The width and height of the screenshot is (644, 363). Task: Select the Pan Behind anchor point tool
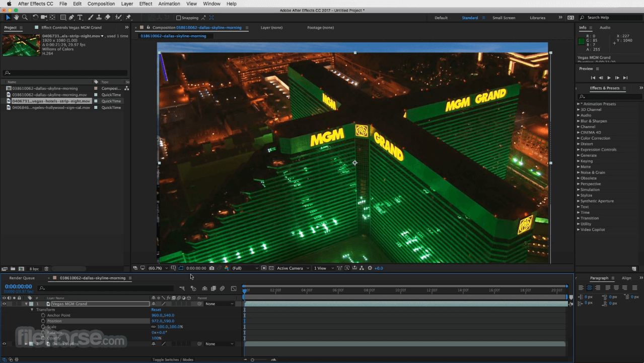[x=52, y=18]
